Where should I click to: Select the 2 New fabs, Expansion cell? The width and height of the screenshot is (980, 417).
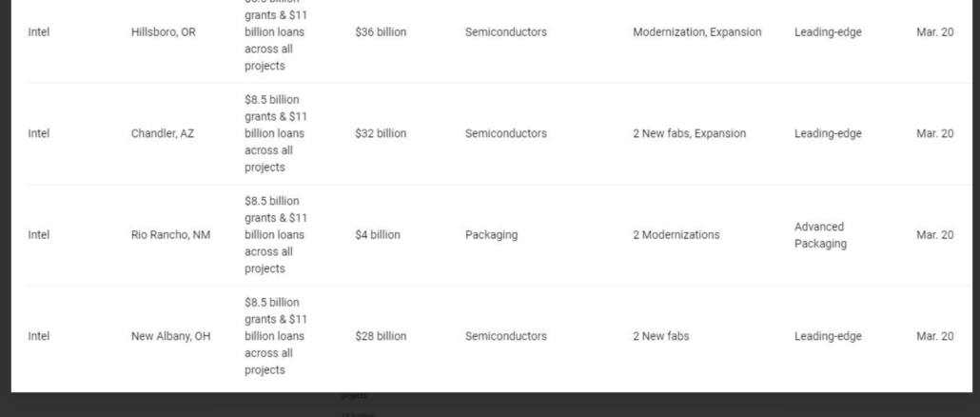click(689, 133)
